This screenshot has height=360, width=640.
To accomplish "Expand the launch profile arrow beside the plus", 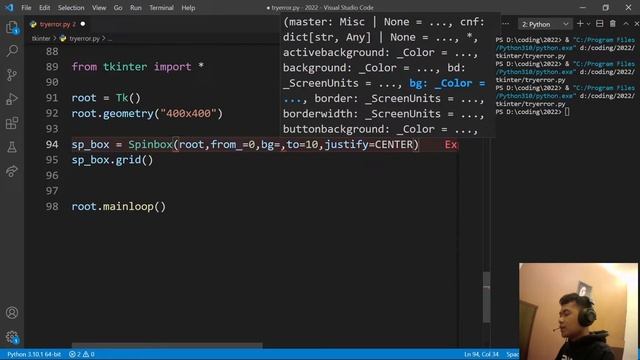I will point(588,24).
